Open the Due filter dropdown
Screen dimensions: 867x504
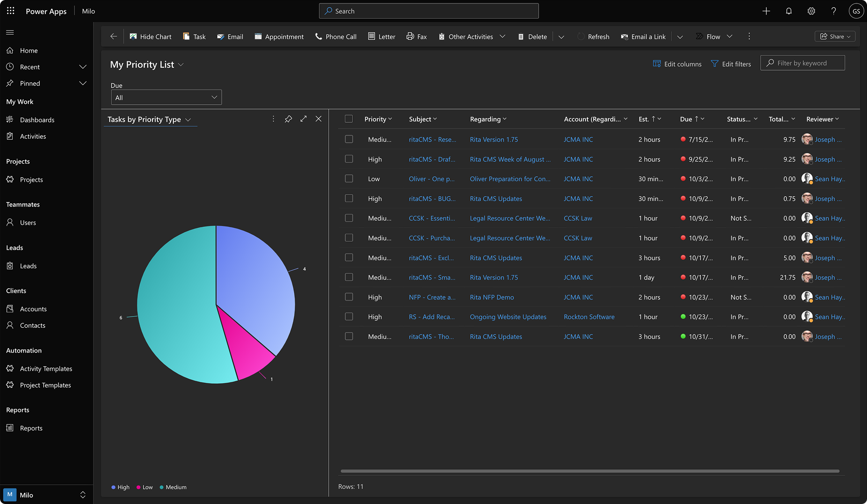[166, 97]
